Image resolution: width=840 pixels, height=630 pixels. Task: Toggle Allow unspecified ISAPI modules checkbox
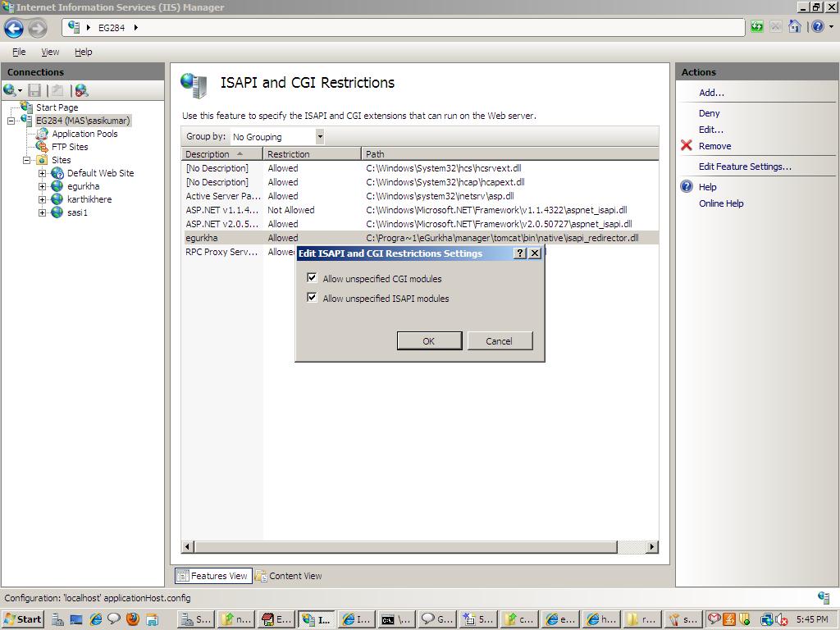[312, 297]
